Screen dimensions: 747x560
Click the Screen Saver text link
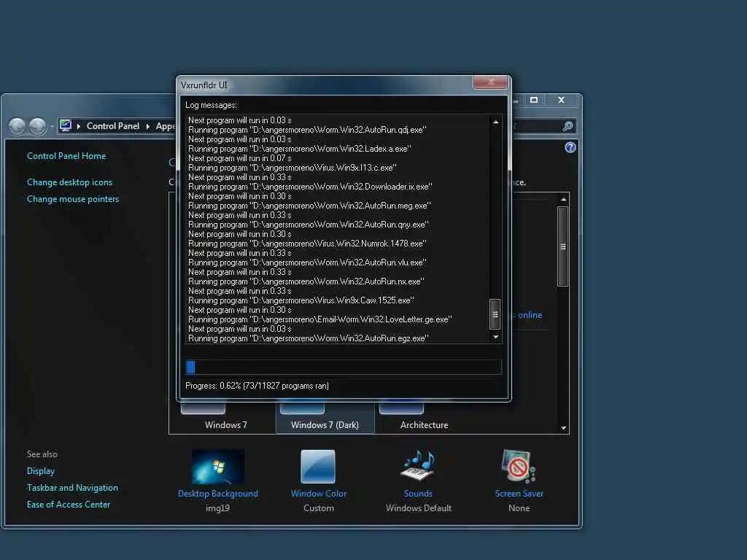tap(519, 494)
